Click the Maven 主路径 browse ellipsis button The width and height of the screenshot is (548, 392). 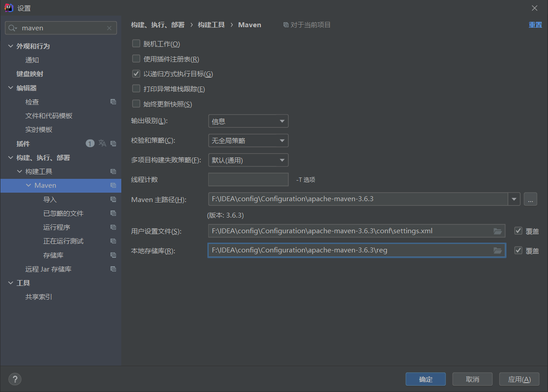click(x=530, y=199)
